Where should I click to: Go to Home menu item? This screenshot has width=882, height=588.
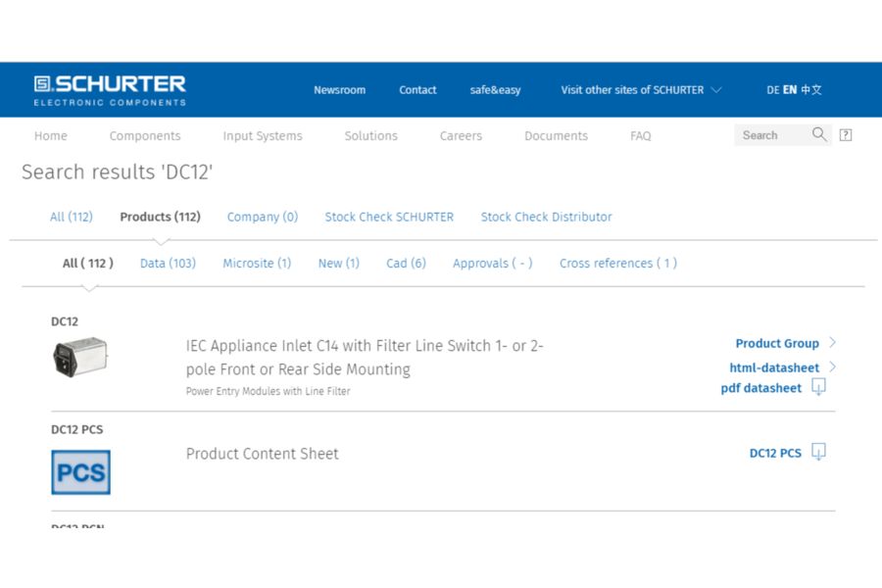click(x=51, y=135)
